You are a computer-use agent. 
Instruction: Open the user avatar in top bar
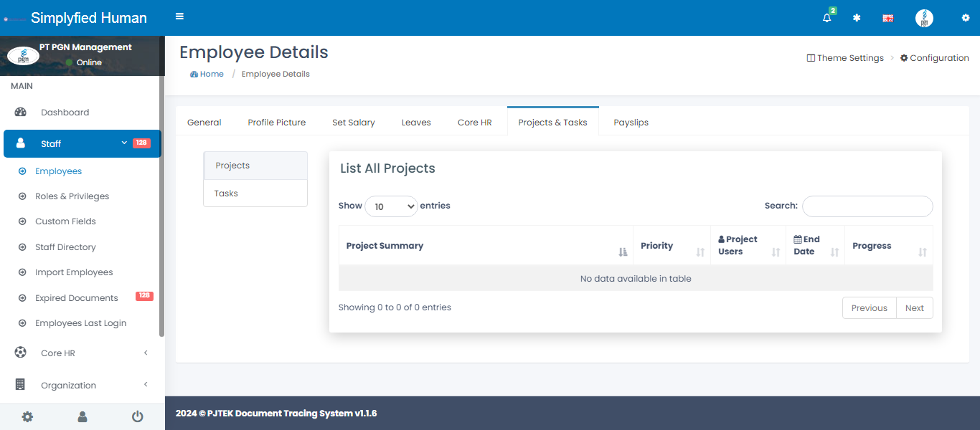point(924,19)
